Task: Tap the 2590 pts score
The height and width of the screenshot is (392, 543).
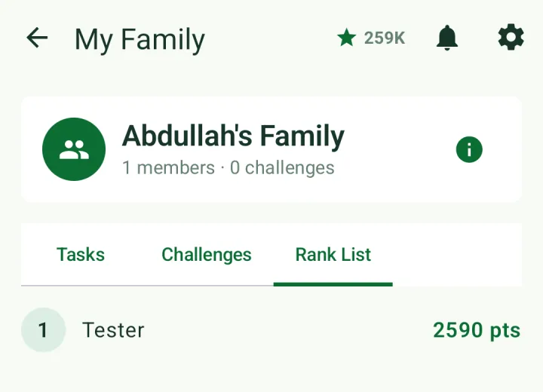Action: [477, 330]
